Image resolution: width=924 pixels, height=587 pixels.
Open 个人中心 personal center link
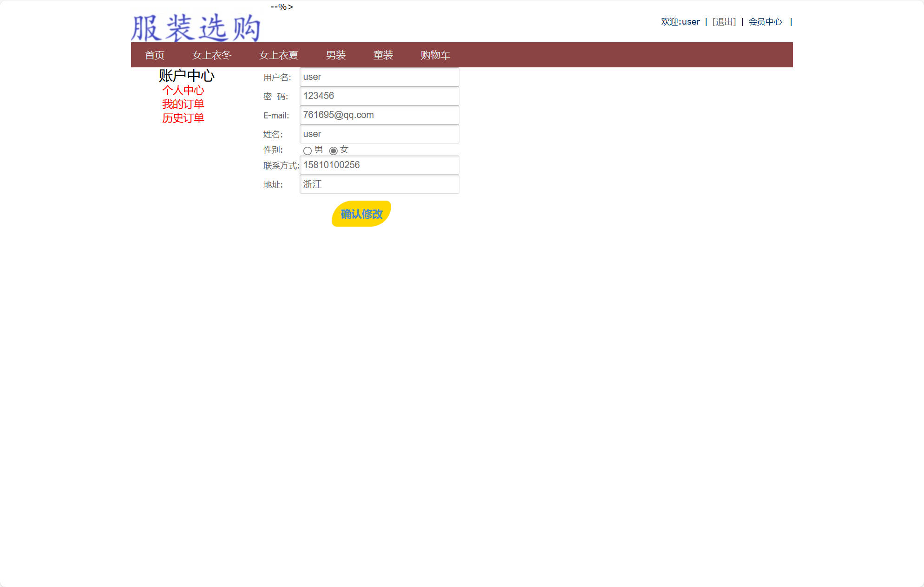183,91
